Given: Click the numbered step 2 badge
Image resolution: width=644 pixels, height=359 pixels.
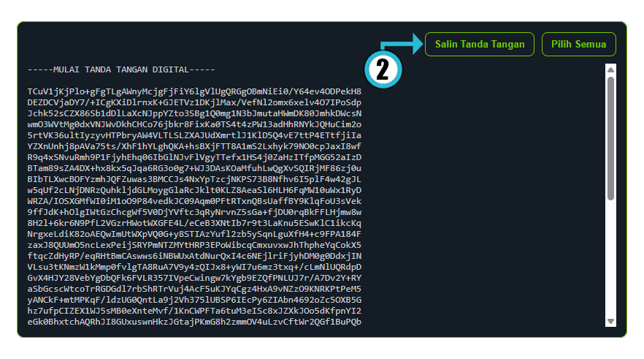Looking at the screenshot, I should (x=383, y=69).
